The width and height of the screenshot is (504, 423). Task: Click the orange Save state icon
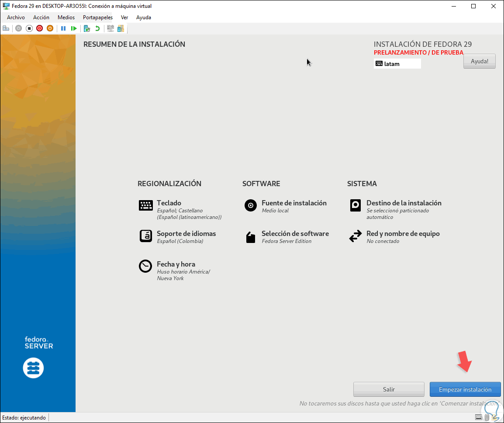[x=50, y=29]
